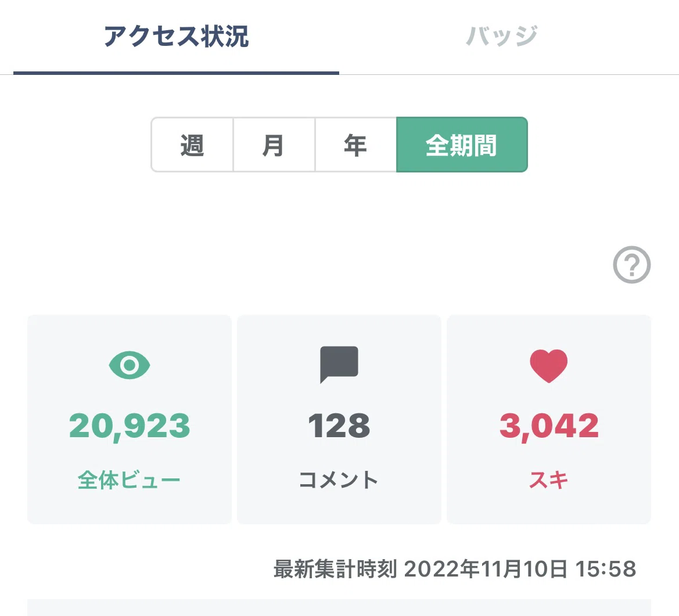Image resolution: width=679 pixels, height=616 pixels.
Task: Select the 年 period option
Action: (356, 145)
